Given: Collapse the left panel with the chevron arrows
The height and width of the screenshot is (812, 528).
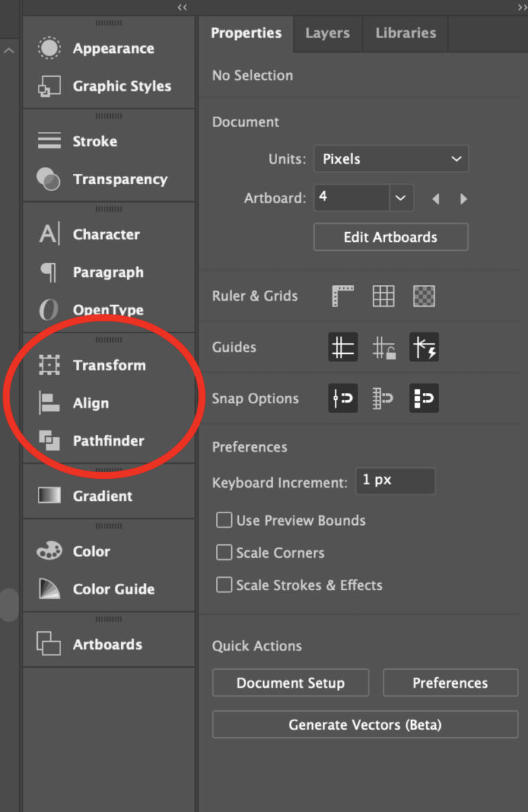Looking at the screenshot, I should coord(182,8).
